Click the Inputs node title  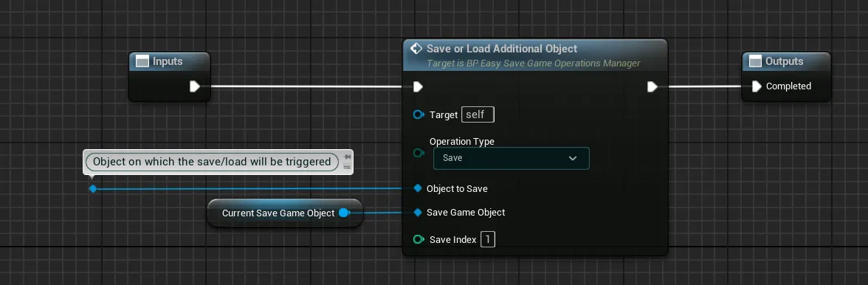[168, 61]
